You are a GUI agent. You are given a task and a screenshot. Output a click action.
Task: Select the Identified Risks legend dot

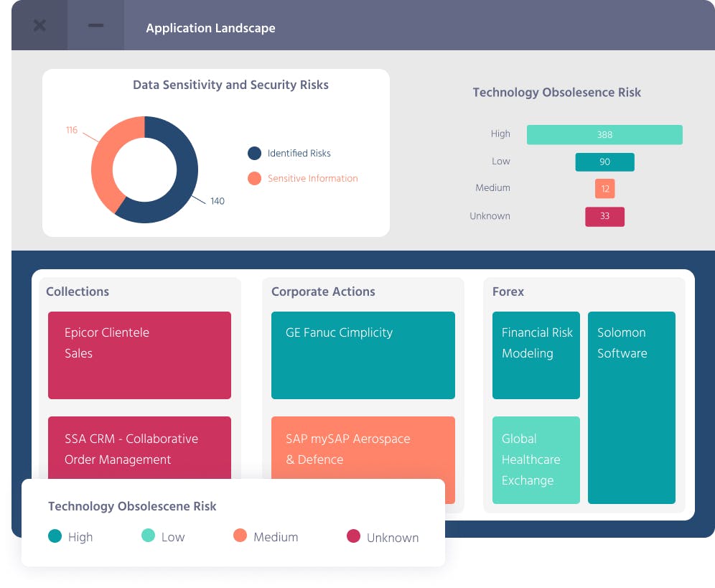(254, 153)
